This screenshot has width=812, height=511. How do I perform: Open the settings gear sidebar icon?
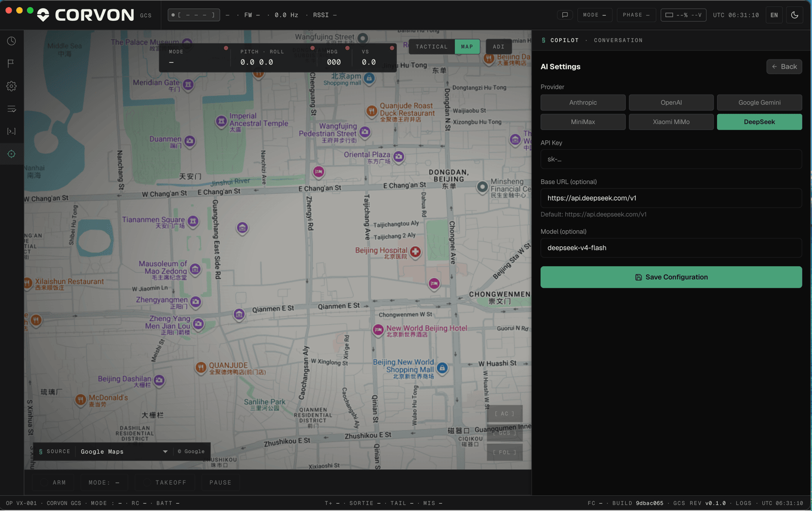11,86
